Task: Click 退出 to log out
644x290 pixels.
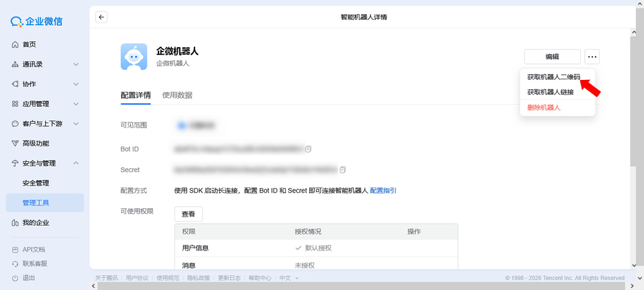Action: (29, 278)
